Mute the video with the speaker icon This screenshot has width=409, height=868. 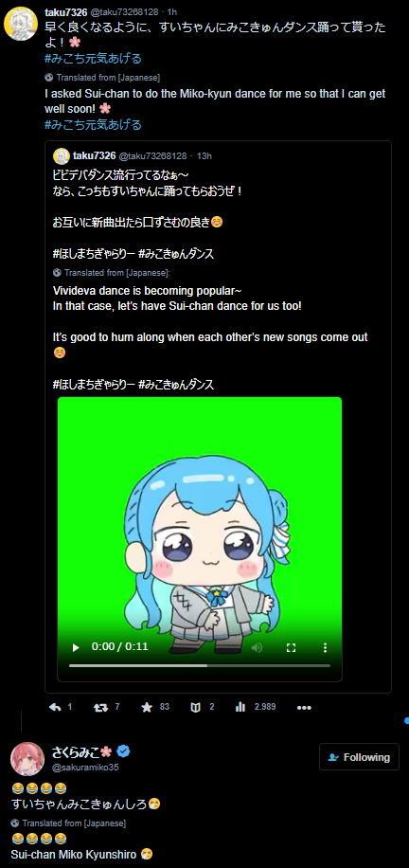click(257, 647)
